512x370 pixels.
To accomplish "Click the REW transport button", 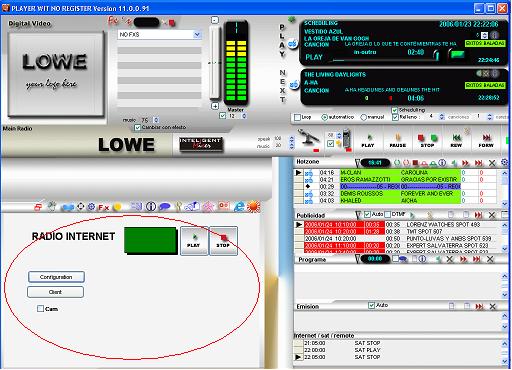I will point(456,141).
